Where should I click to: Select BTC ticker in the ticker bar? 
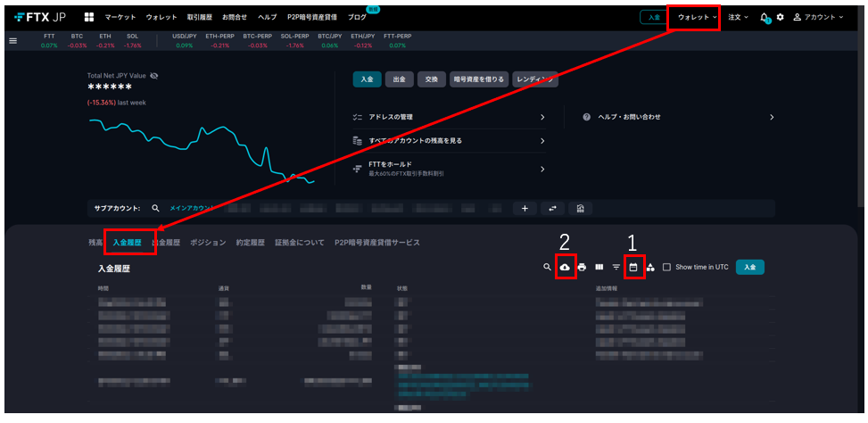coord(77,40)
